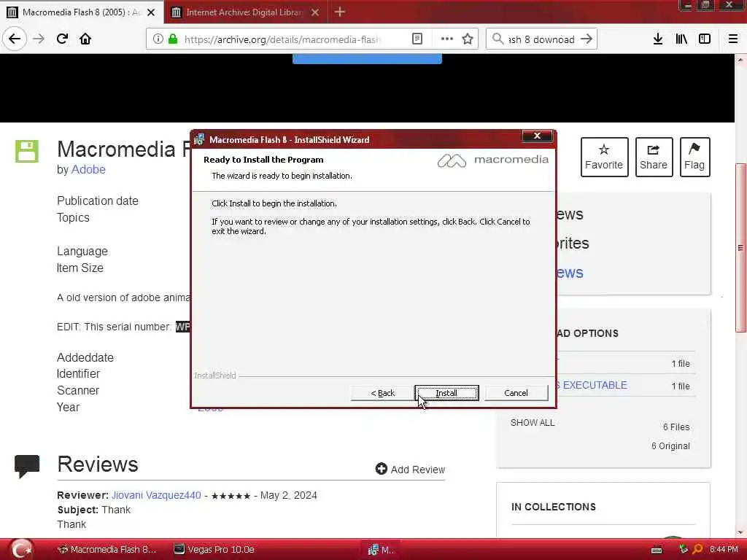Click the orange search tray icon
Screen dimensions: 747x560
click(698, 549)
